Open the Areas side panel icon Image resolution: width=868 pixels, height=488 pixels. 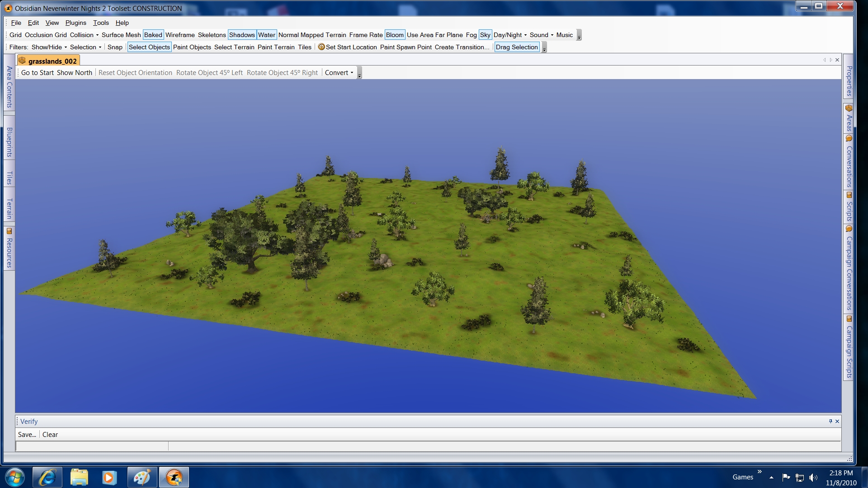pos(849,108)
